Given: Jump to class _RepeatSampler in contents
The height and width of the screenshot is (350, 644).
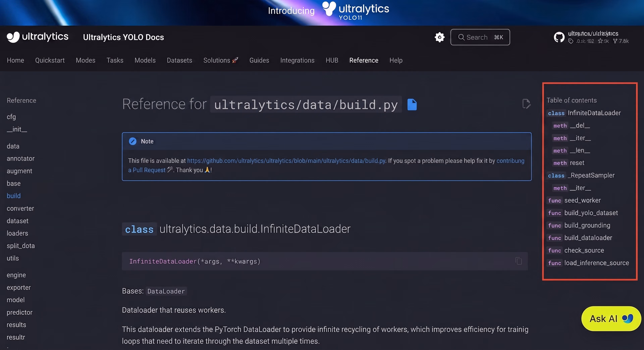Looking at the screenshot, I should [x=581, y=175].
